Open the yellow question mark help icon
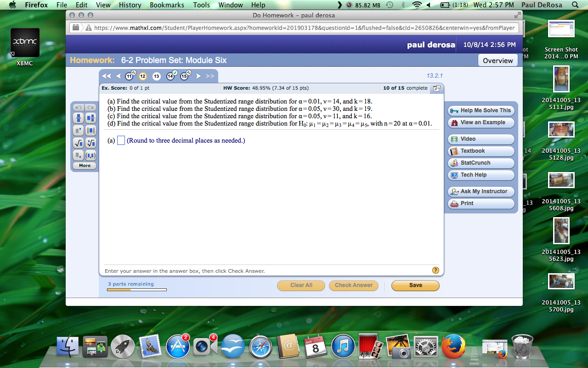Image resolution: width=588 pixels, height=368 pixels. click(435, 270)
